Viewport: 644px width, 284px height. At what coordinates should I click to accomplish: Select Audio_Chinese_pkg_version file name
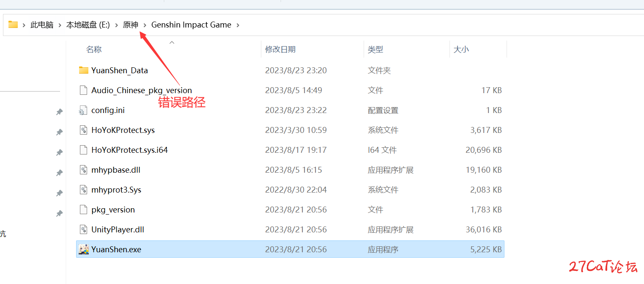pyautogui.click(x=142, y=91)
